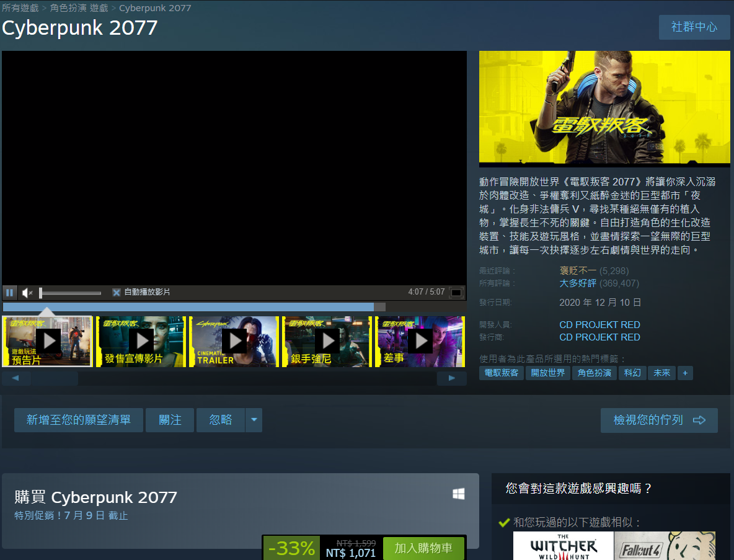Viewport: 734px width, 560px height.
Task: Uncheck the 自動播放影片 autoplay checkbox
Action: click(x=116, y=293)
